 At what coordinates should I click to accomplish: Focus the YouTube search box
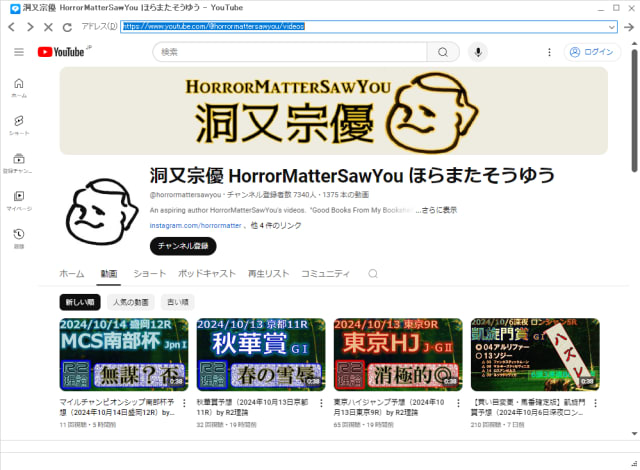coord(290,52)
